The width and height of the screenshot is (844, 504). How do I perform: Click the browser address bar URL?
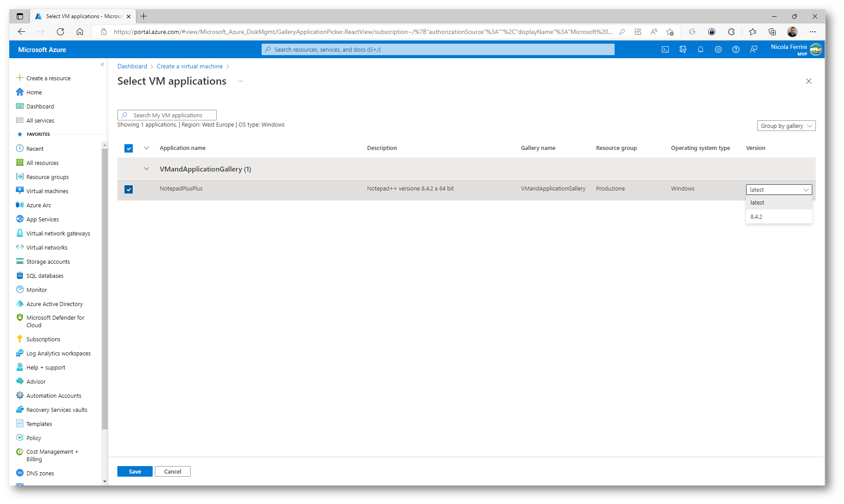point(363,32)
